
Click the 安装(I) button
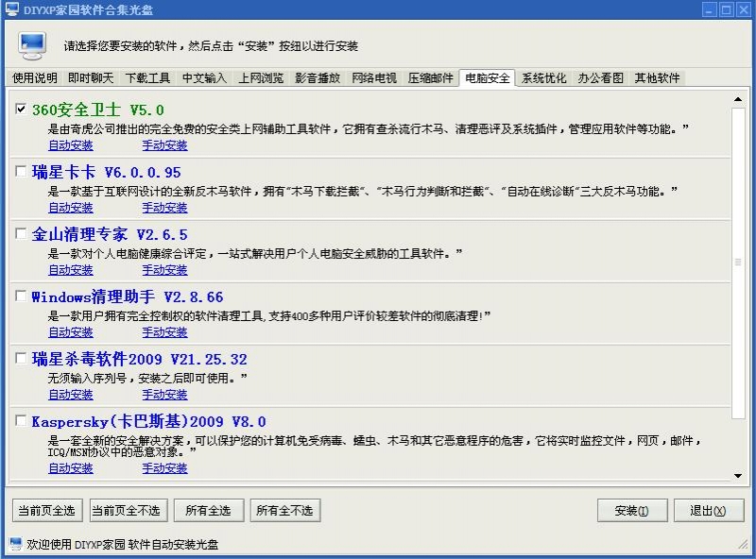[x=631, y=510]
